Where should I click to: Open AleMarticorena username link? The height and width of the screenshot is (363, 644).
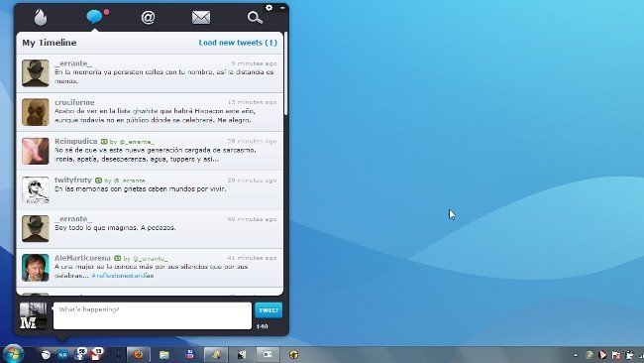82,258
